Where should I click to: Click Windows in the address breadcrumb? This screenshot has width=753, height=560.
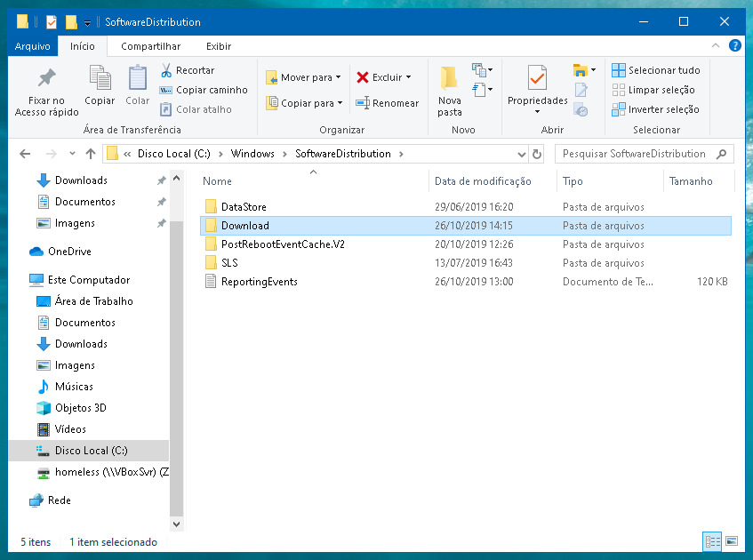tap(252, 154)
